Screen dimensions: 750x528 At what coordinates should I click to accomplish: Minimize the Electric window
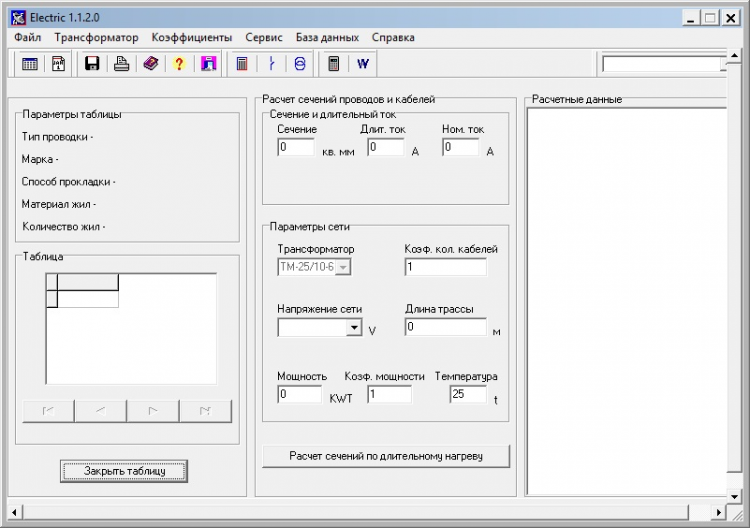690,18
